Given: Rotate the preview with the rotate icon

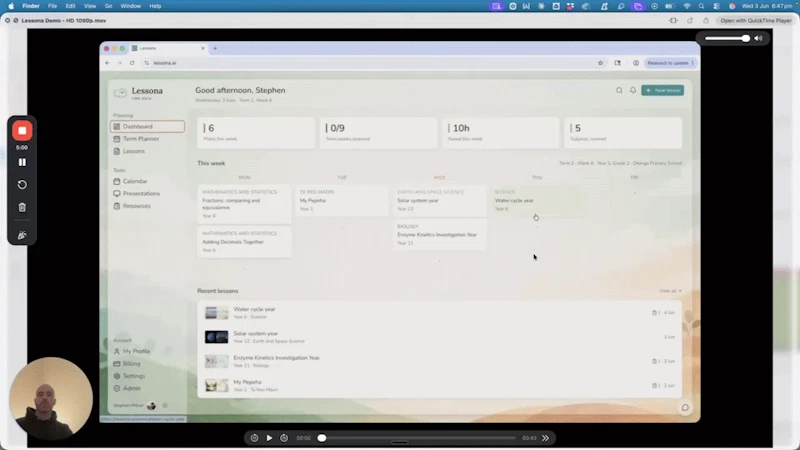Looking at the screenshot, I should pos(690,20).
